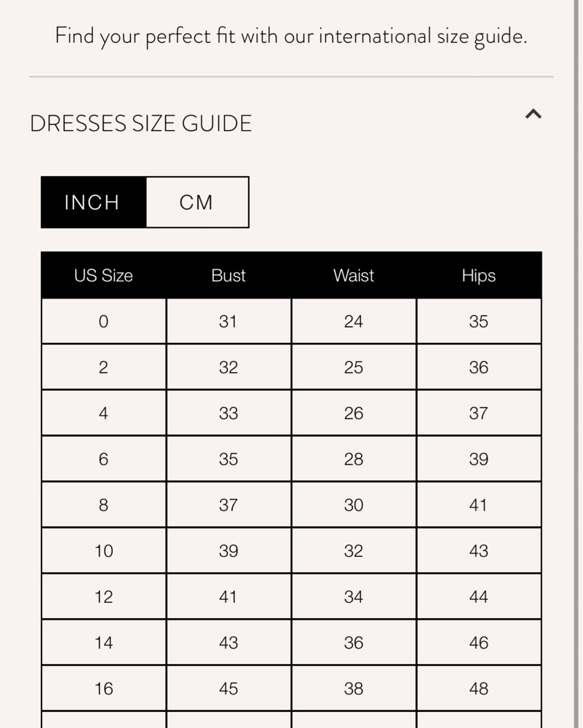Switch measurements to CM

pyautogui.click(x=197, y=202)
